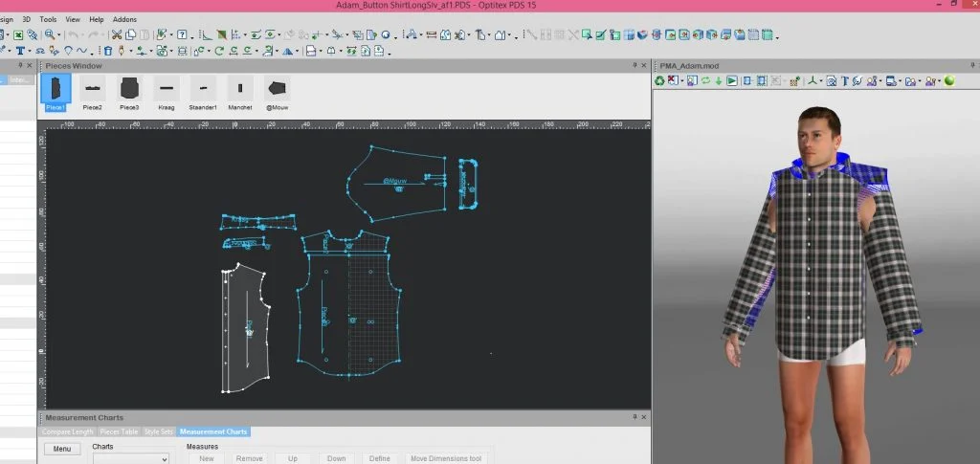Image resolution: width=980 pixels, height=464 pixels.
Task: Click the Move Dimensions tool button
Action: [446, 458]
